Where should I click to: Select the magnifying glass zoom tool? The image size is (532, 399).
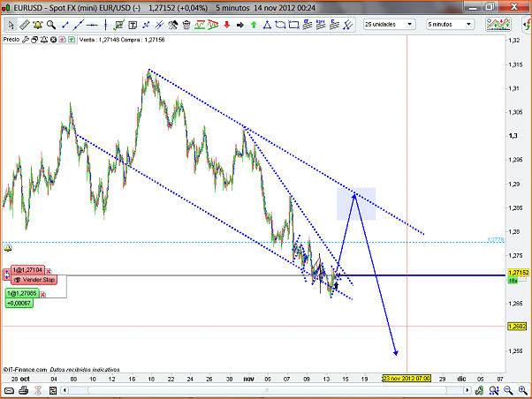pyautogui.click(x=51, y=25)
